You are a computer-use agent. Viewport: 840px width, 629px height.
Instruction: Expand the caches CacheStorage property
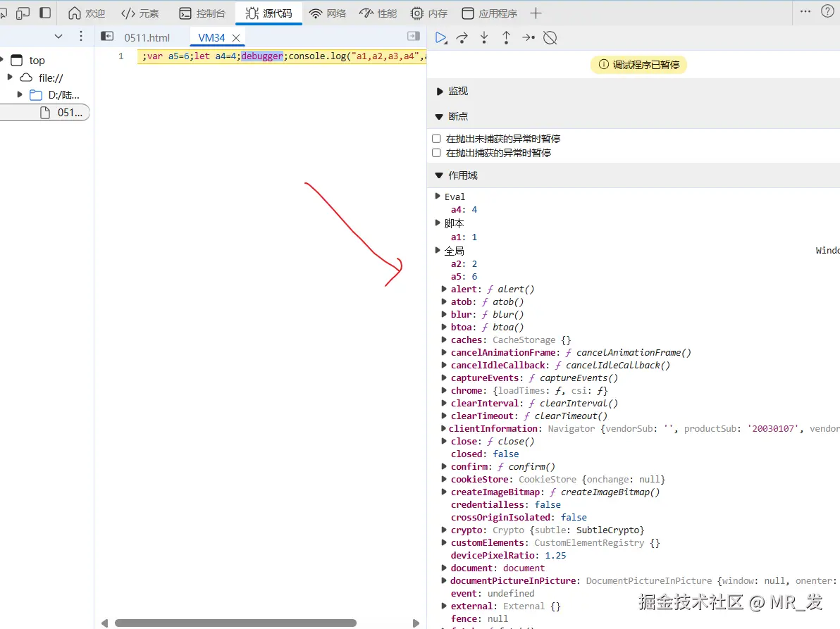[x=444, y=340]
